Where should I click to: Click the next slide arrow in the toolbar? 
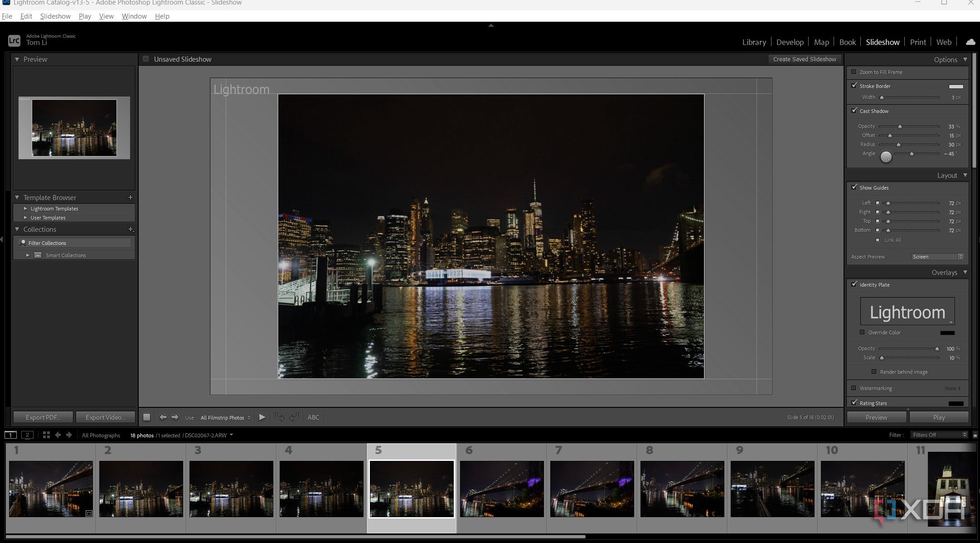[x=175, y=417]
